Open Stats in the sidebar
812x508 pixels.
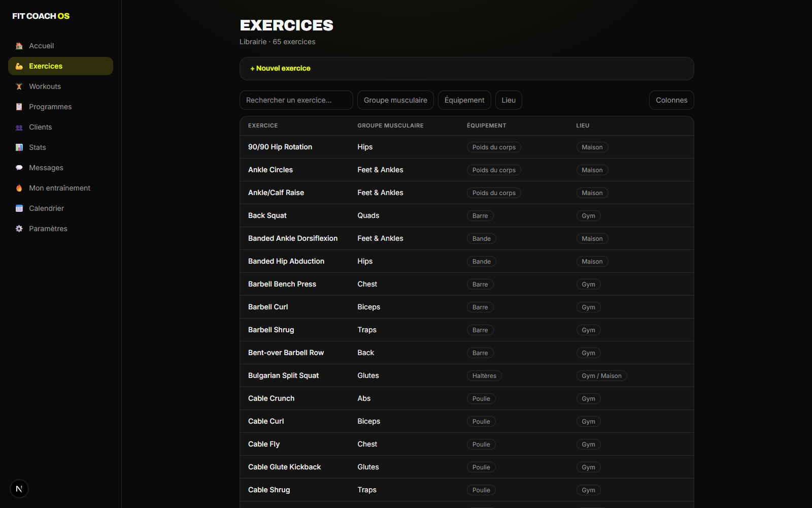[60, 147]
